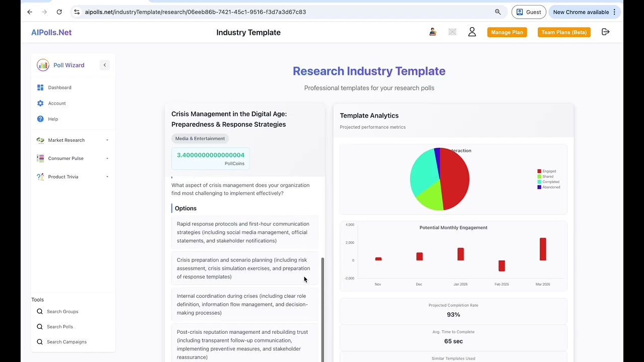Click the Engaged legend red swatch
The width and height of the screenshot is (644, 362).
point(539,171)
